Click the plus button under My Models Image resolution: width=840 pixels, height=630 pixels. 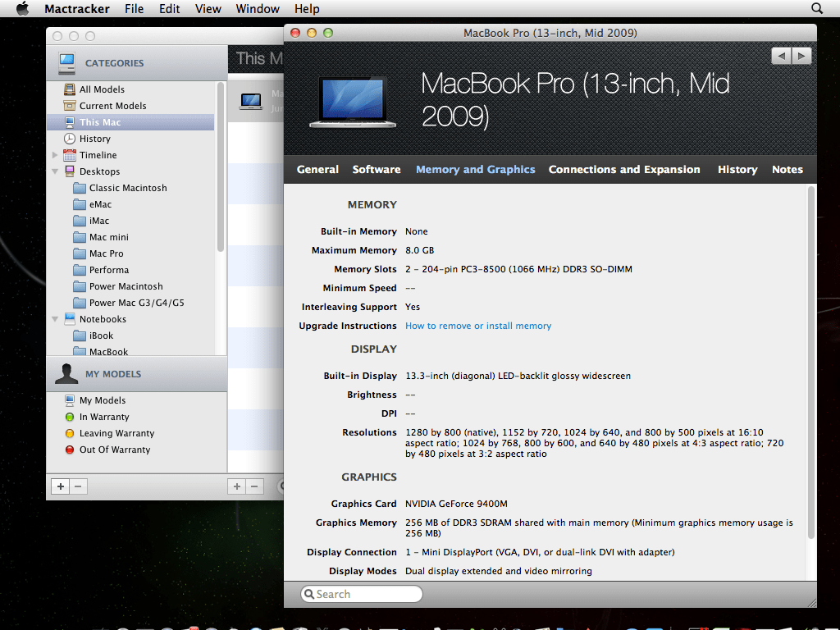tap(61, 486)
